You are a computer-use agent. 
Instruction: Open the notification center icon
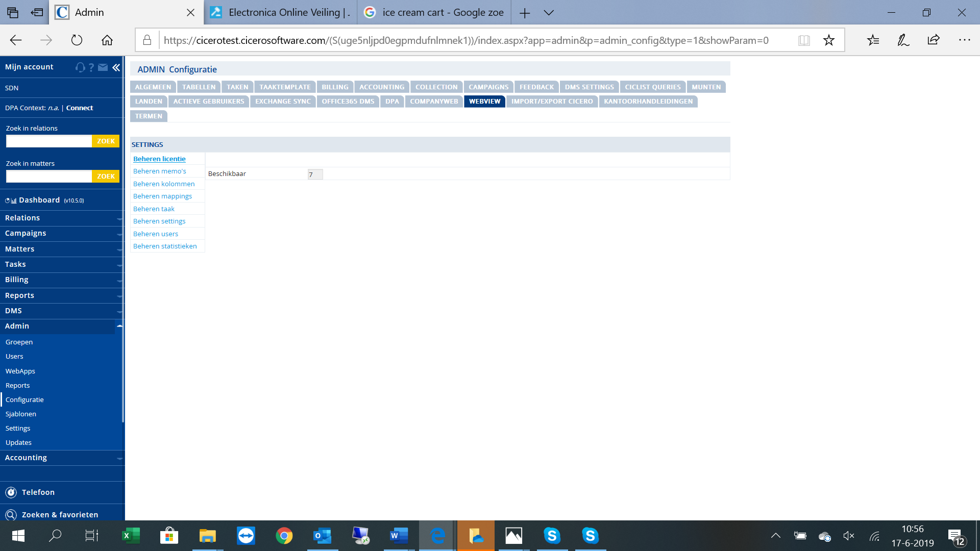(x=957, y=537)
